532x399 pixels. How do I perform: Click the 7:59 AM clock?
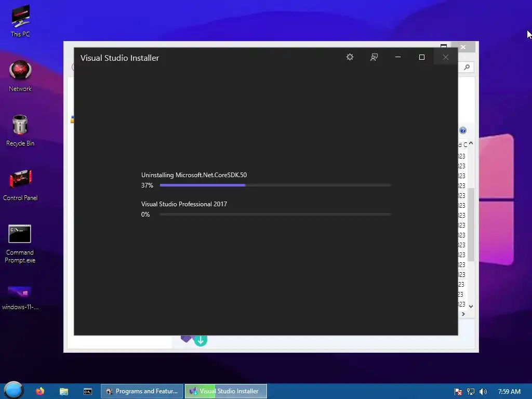click(x=509, y=392)
